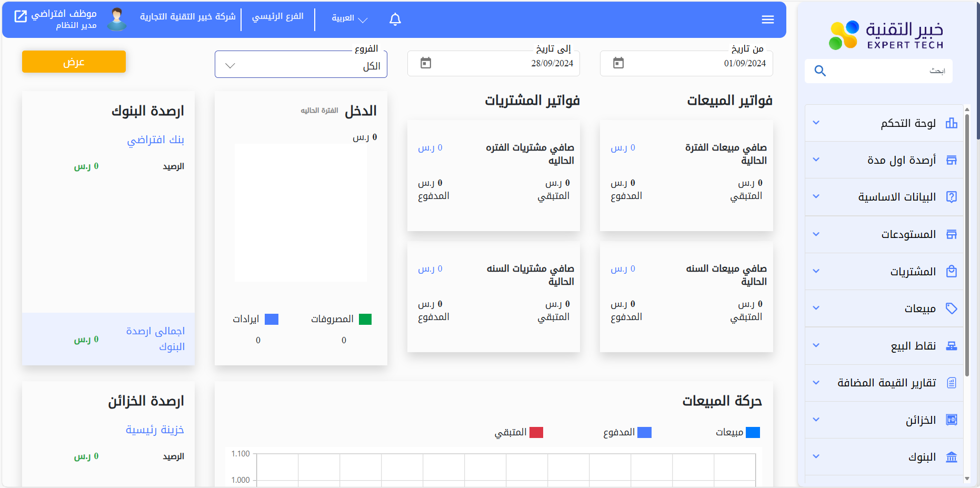Open the الفروع dropdown
Viewport: 980px width, 488px height.
(x=301, y=65)
